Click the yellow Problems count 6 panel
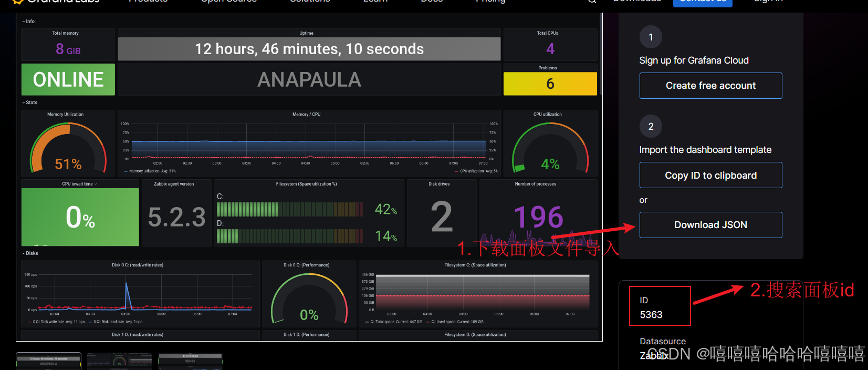The width and height of the screenshot is (868, 370). click(550, 84)
